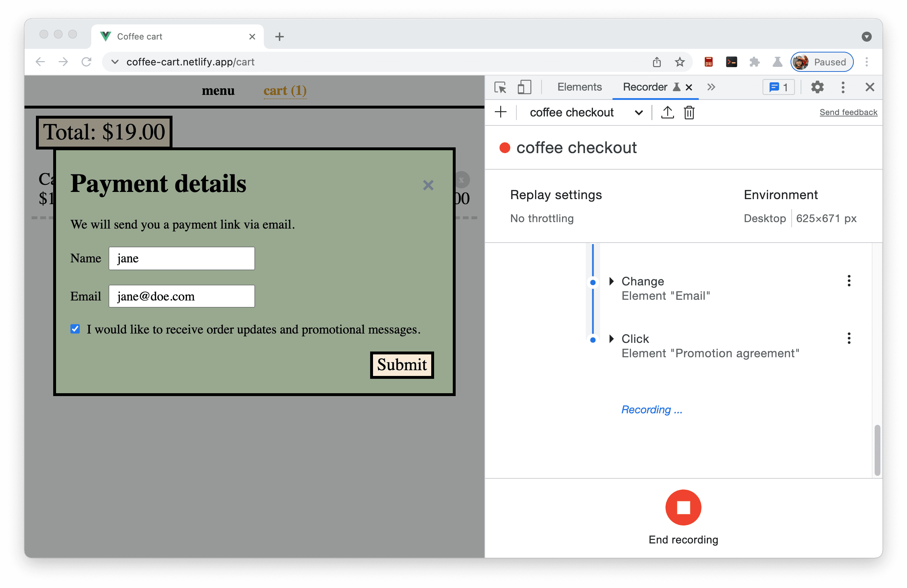Click the menu navigation link
Image resolution: width=907 pixels, height=588 pixels.
[217, 90]
